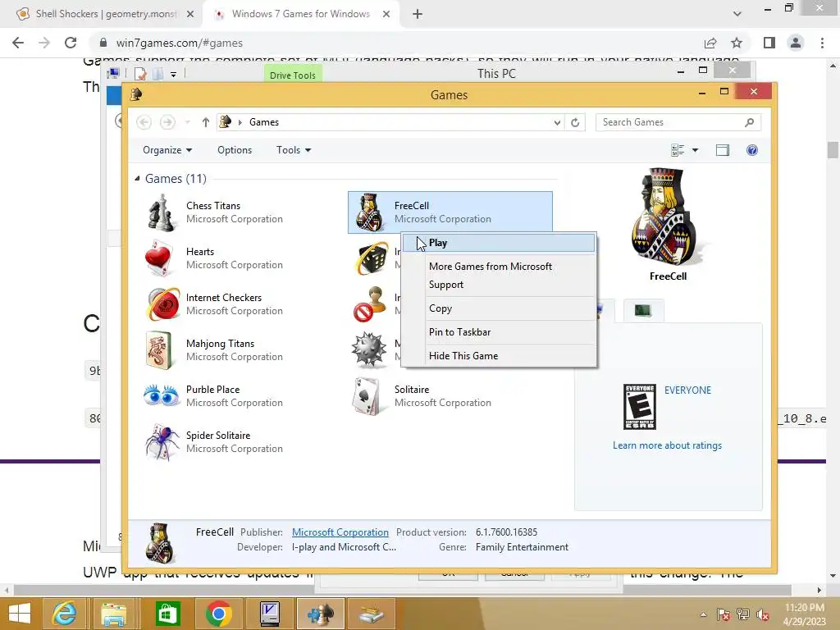
Task: Refresh the Games folder address bar
Action: (x=575, y=122)
